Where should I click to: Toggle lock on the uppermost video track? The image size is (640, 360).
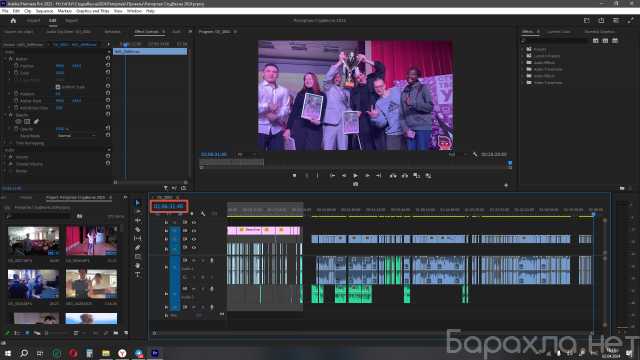coord(166,222)
